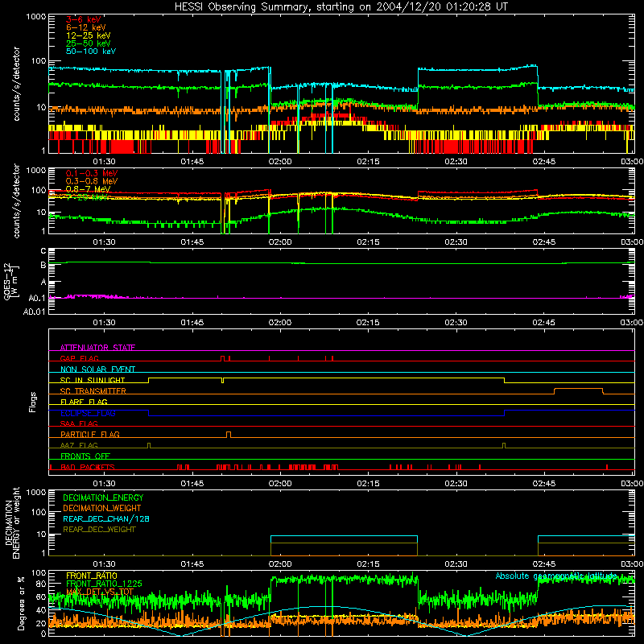The image size is (644, 644).
Task: Click the A0.1 tick label on GOES axis
Action: point(36,298)
